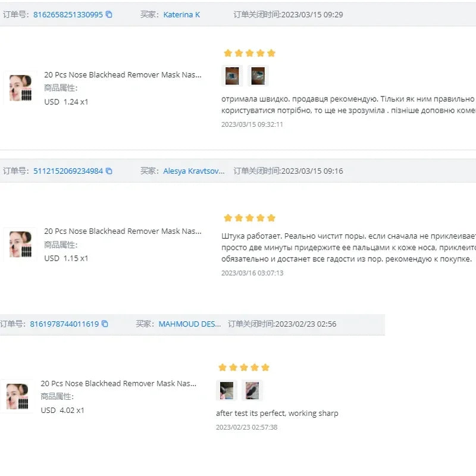Open product title in USD 1.15 order
Screen dimensions: 476x476
point(123,231)
